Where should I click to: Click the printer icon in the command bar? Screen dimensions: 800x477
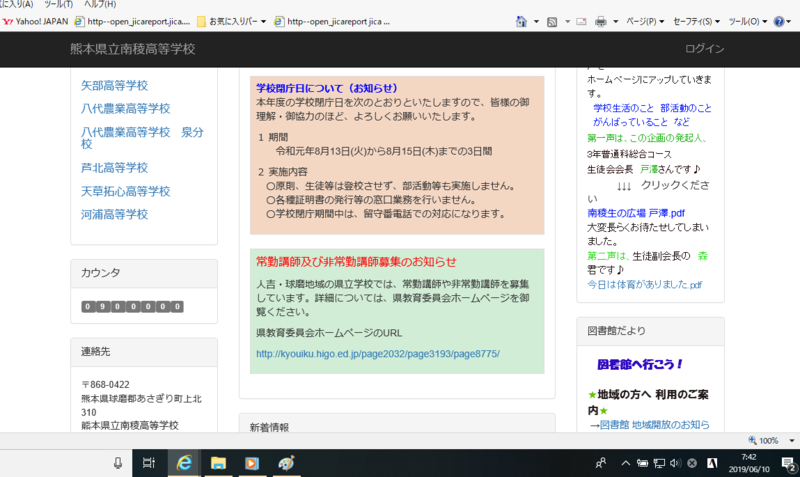tap(601, 21)
